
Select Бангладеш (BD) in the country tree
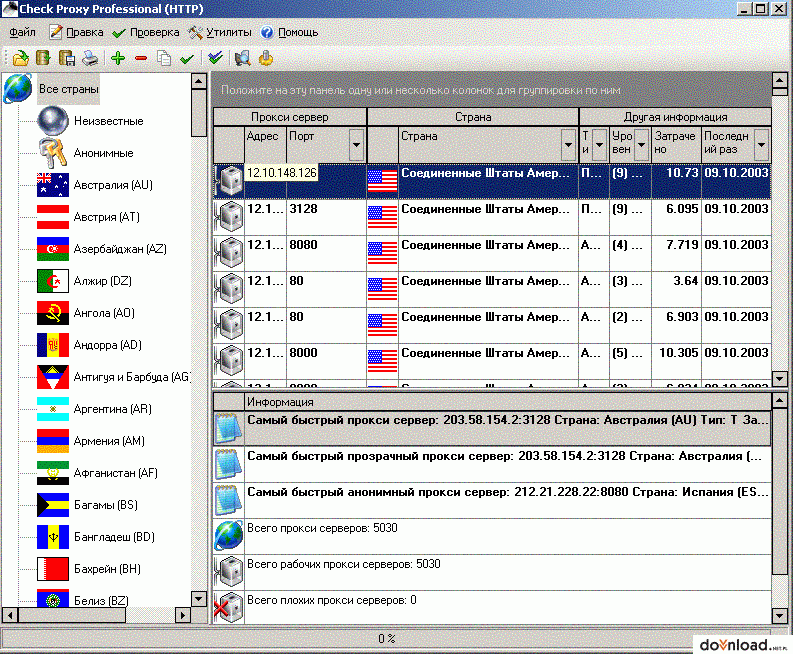coord(114,537)
